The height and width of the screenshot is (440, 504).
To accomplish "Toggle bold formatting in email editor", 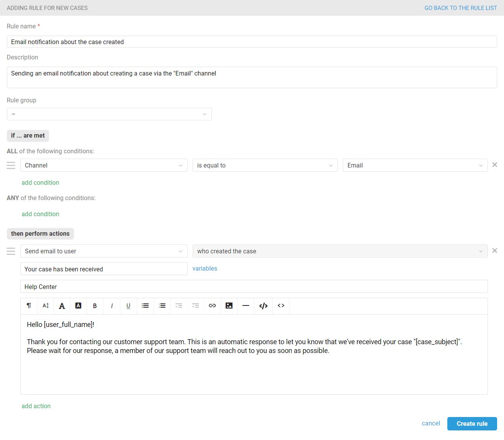I will click(x=95, y=306).
